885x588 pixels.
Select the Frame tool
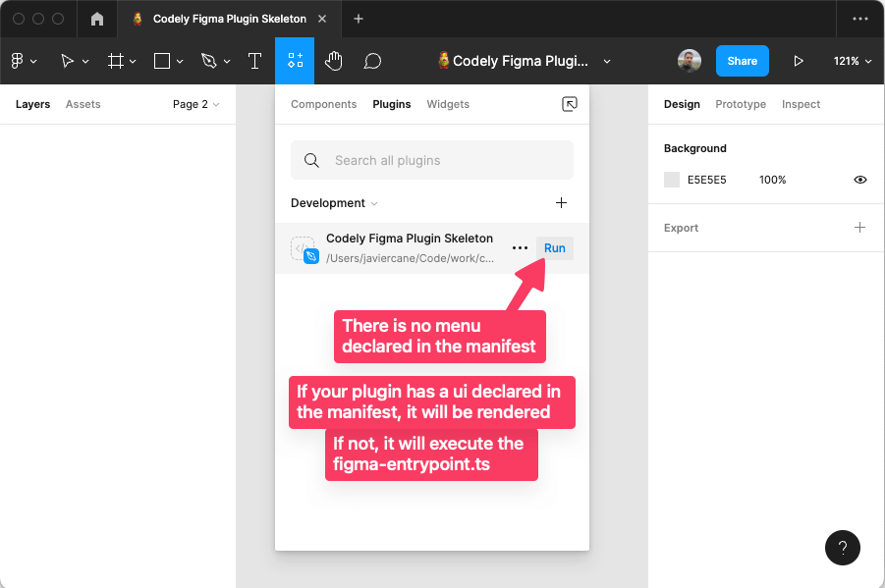(x=116, y=61)
